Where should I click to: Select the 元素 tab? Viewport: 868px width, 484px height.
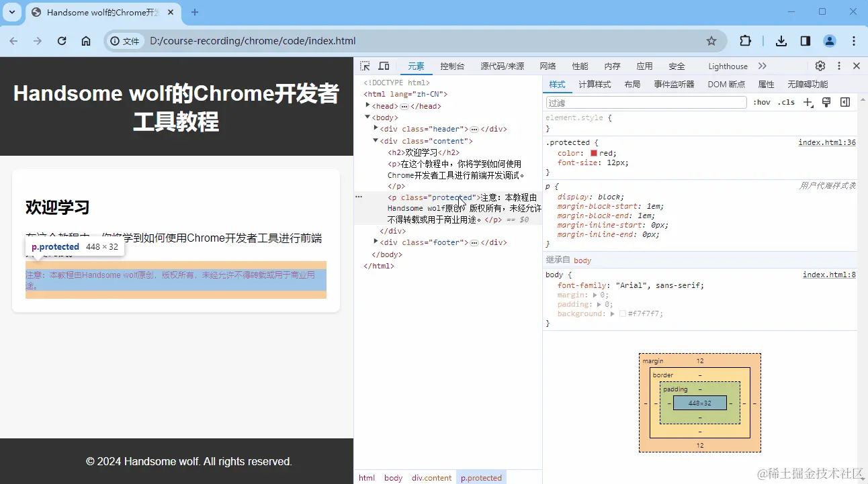coord(416,66)
